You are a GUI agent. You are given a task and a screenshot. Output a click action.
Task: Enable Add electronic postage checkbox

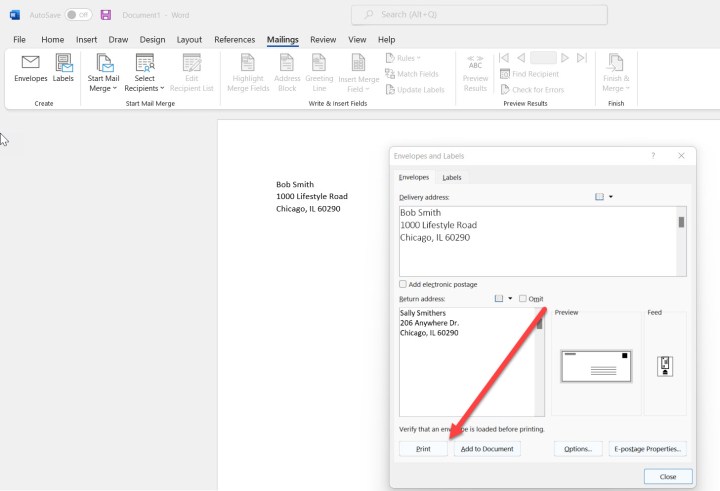(x=403, y=284)
